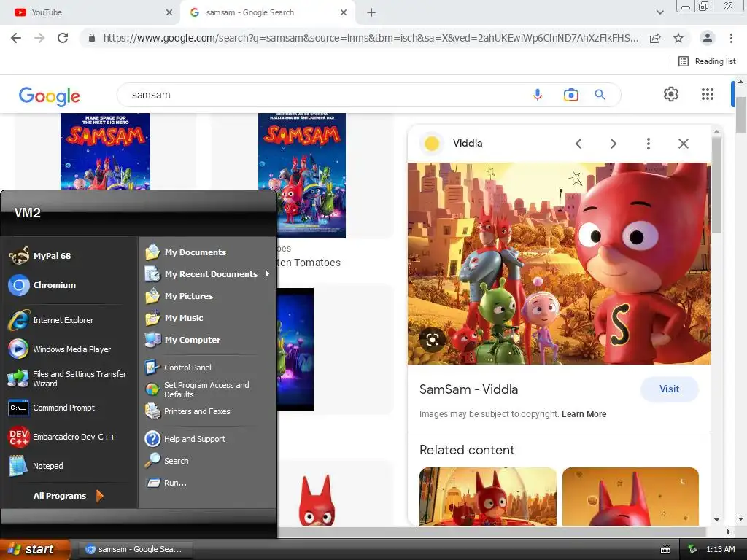747x560 pixels.
Task: Close the YouTube tab
Action: click(169, 13)
